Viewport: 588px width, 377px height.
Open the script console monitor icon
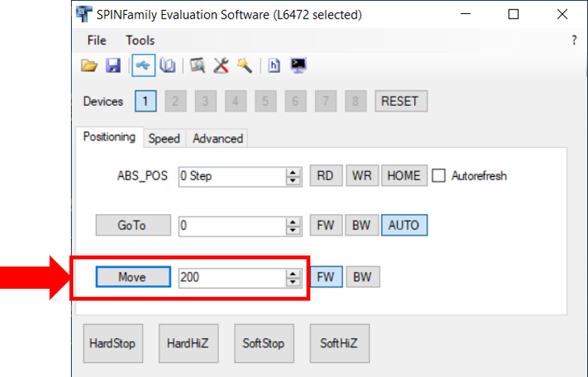[x=299, y=65]
